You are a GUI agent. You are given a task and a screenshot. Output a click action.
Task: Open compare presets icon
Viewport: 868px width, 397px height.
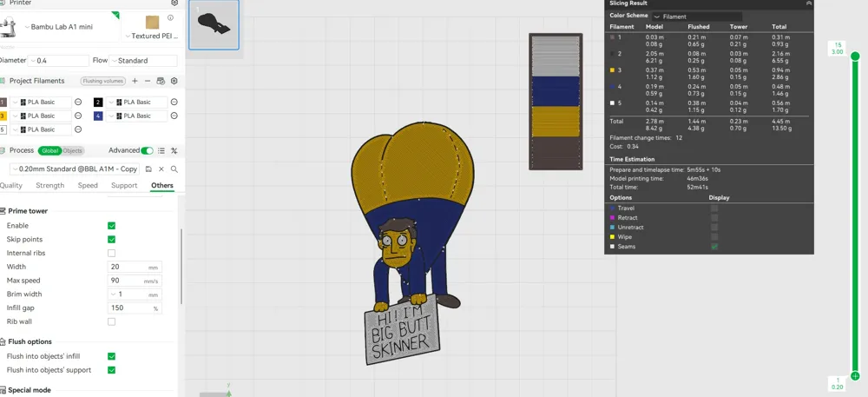[x=174, y=150]
